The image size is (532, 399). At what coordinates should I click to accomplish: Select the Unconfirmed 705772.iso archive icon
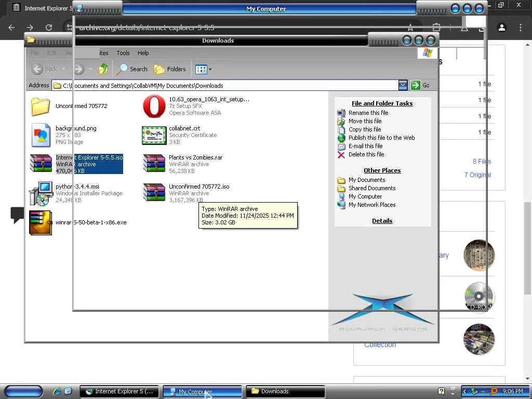pyautogui.click(x=154, y=192)
